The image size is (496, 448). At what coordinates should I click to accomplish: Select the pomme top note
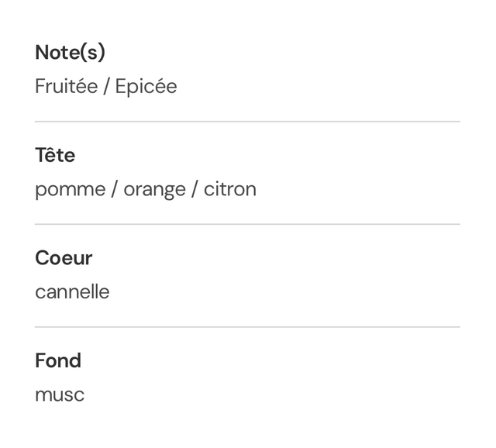[x=70, y=190]
